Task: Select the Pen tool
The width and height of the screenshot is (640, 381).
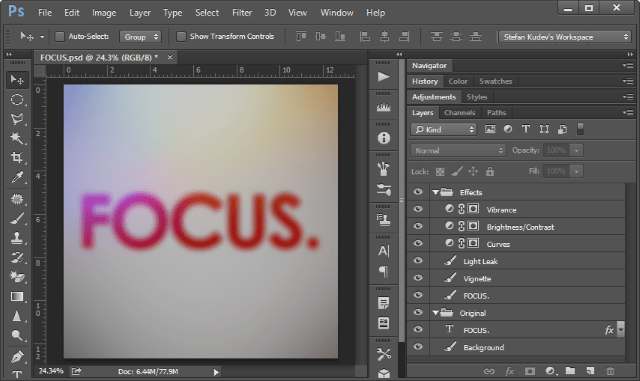Action: tap(17, 357)
